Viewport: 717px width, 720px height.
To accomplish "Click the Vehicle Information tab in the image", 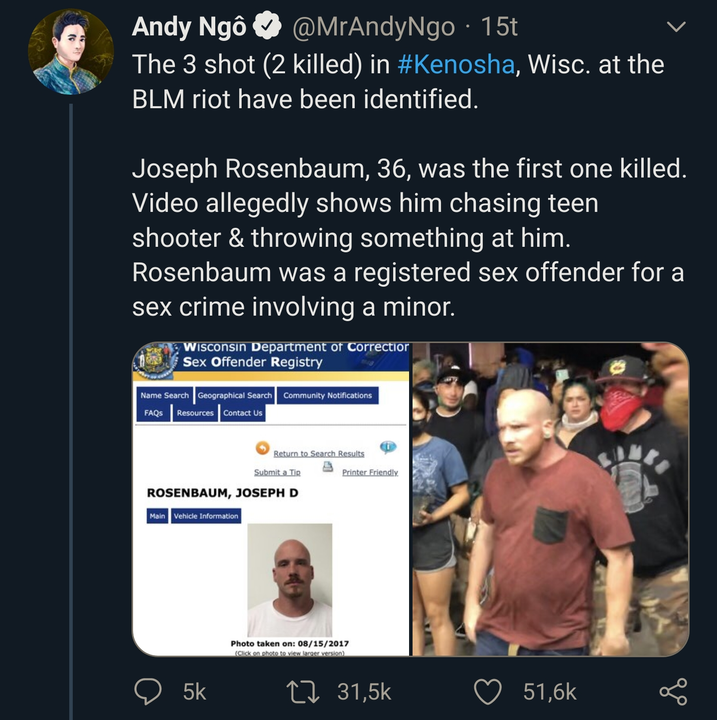I will 206,516.
